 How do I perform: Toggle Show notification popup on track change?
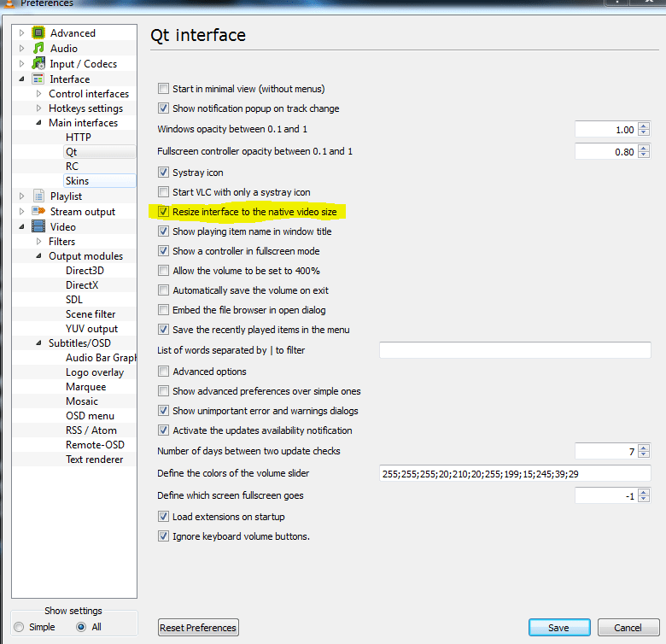click(163, 108)
